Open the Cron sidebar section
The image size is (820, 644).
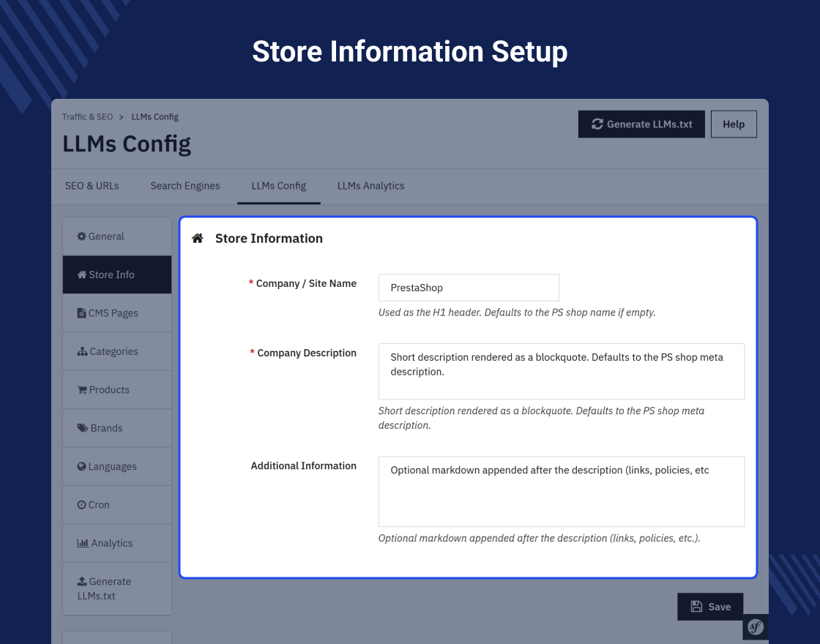point(117,505)
